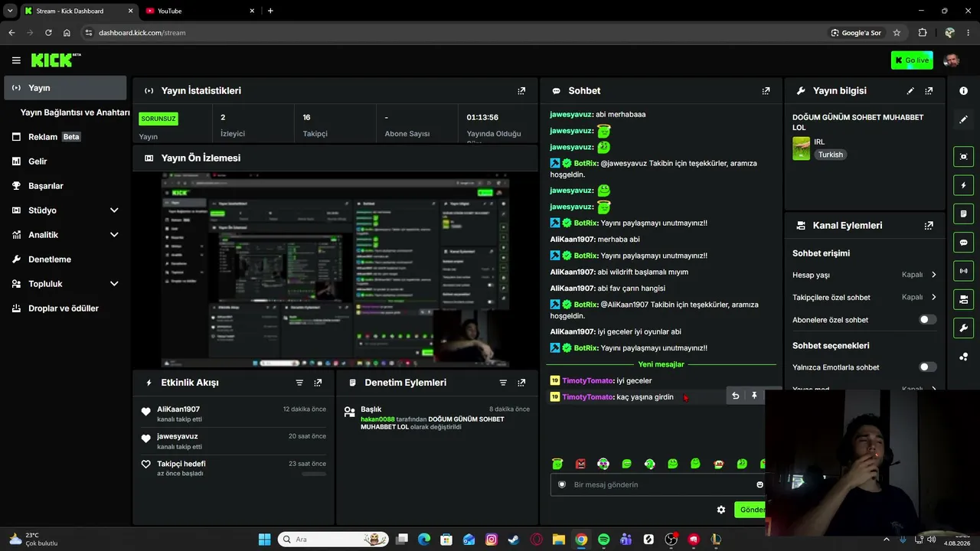Screen dimensions: 980x551
Task: Insert the halo angel green emote
Action: [557, 464]
